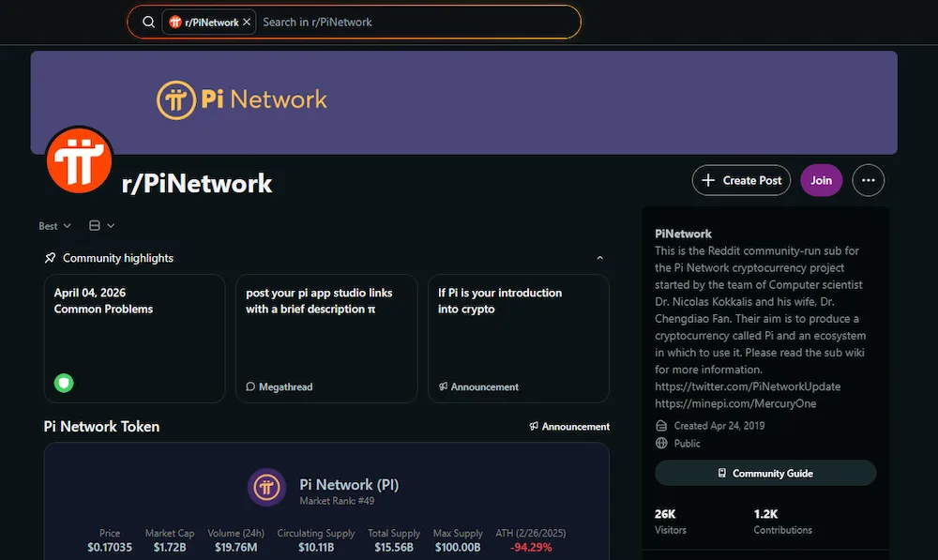Image resolution: width=938 pixels, height=560 pixels.
Task: Open the Community Guide
Action: click(x=764, y=473)
